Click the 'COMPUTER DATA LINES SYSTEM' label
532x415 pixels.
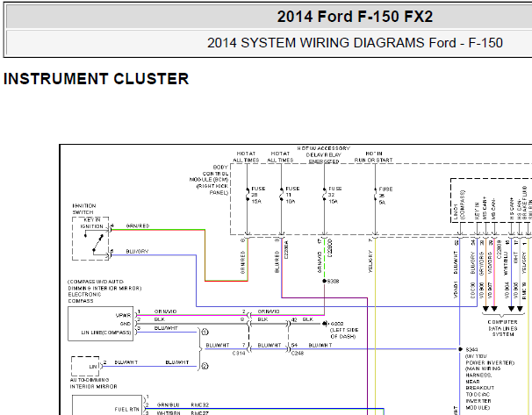[x=503, y=328]
